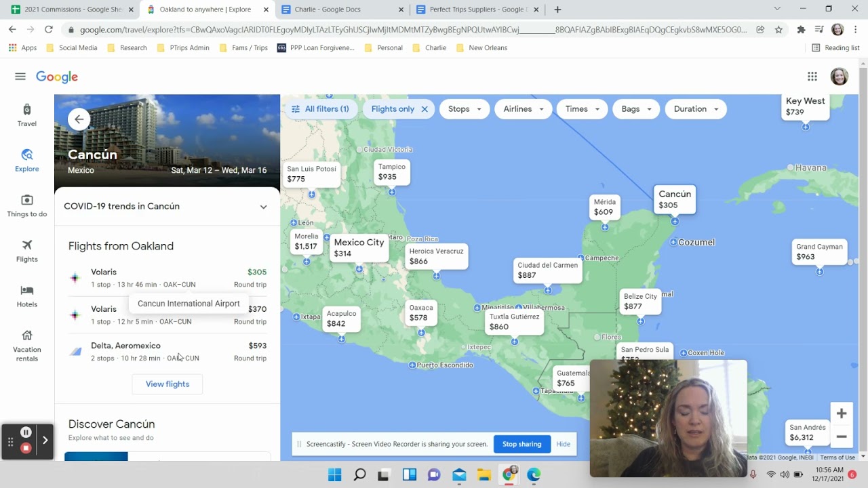Open Flights in the sidebar
This screenshot has height=488, width=868.
point(27,251)
